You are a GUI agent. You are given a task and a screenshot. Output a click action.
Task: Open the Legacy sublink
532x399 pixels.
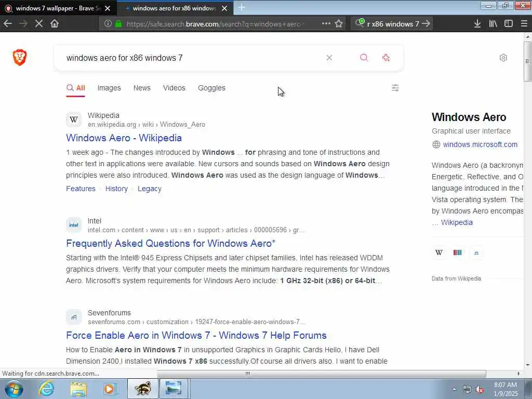149,189
